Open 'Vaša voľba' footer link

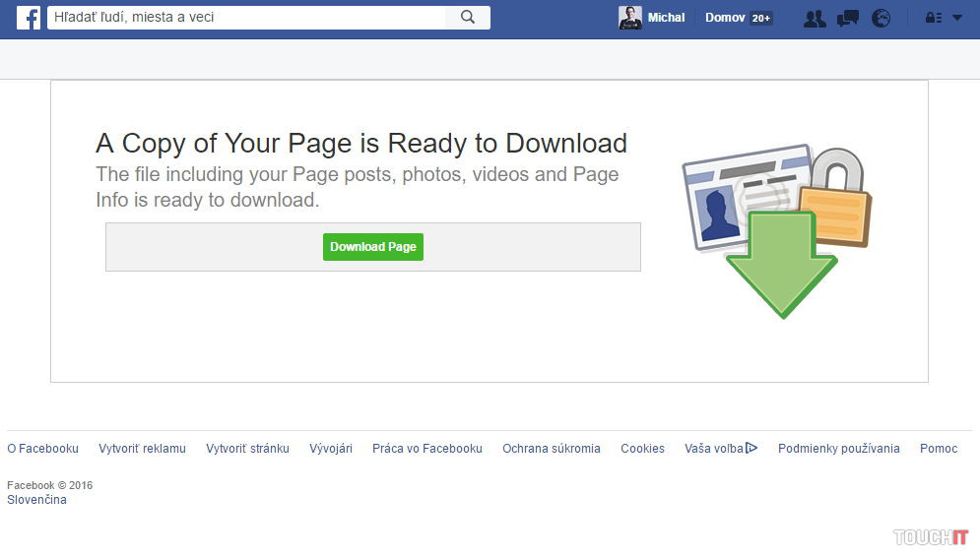(721, 449)
